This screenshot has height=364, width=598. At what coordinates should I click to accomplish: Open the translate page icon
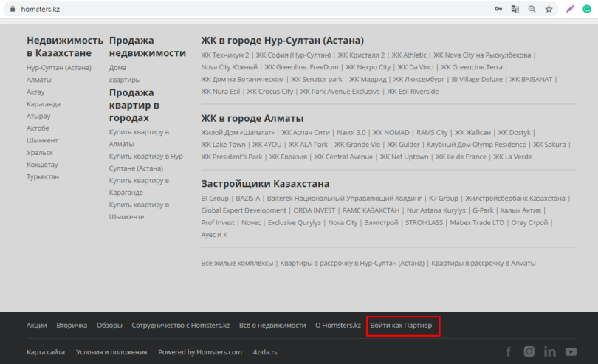515,9
